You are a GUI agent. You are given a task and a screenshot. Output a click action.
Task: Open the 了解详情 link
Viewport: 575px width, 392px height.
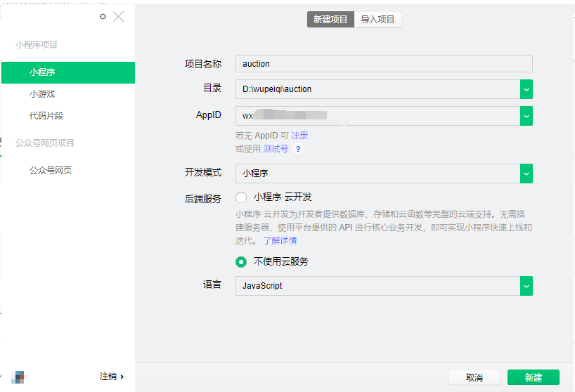(280, 240)
